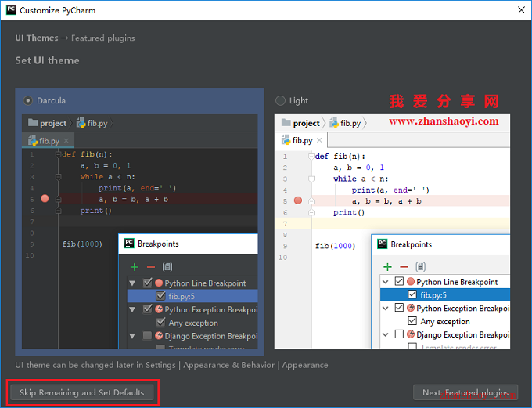The width and height of the screenshot is (532, 408).
Task: Toggle fib.py:5 checkbox in Darcula preview
Action: [x=161, y=295]
